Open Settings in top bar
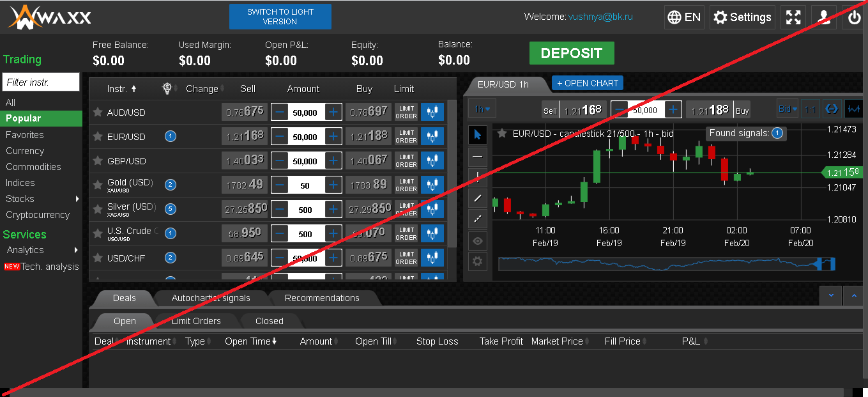The width and height of the screenshot is (868, 397). 743,17
